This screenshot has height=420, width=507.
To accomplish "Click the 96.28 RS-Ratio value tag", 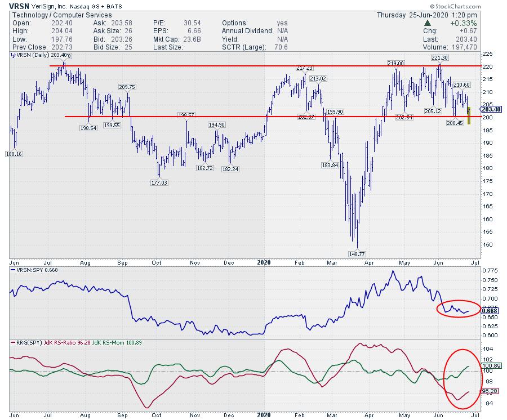I will pyautogui.click(x=490, y=391).
